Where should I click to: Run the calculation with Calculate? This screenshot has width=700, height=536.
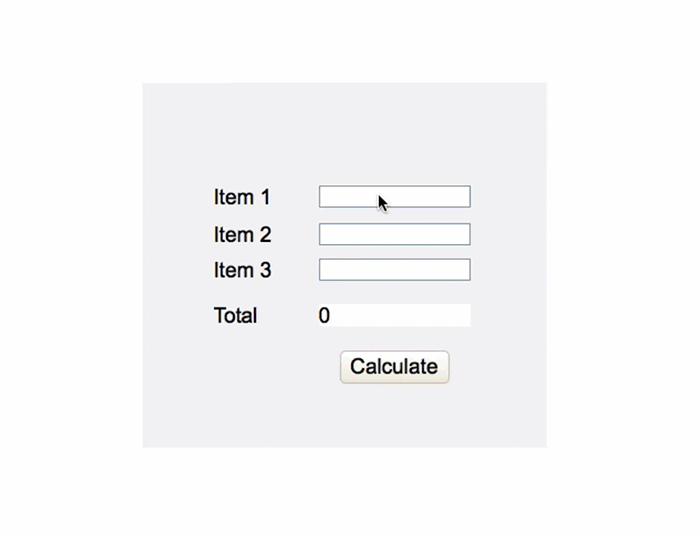pos(395,367)
